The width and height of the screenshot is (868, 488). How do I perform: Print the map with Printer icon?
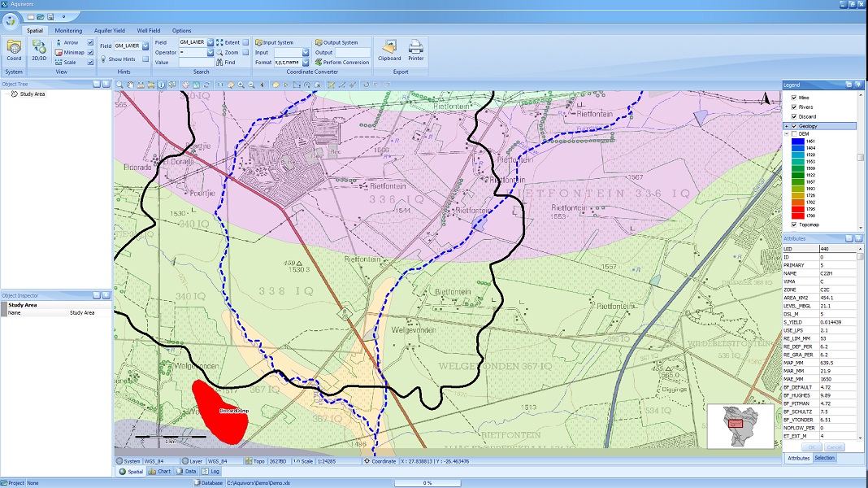click(x=415, y=50)
